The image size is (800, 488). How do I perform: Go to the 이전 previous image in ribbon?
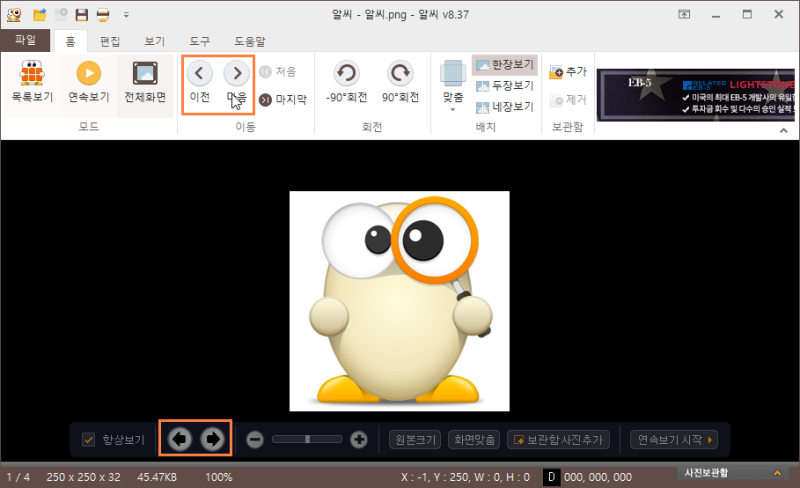(x=199, y=82)
